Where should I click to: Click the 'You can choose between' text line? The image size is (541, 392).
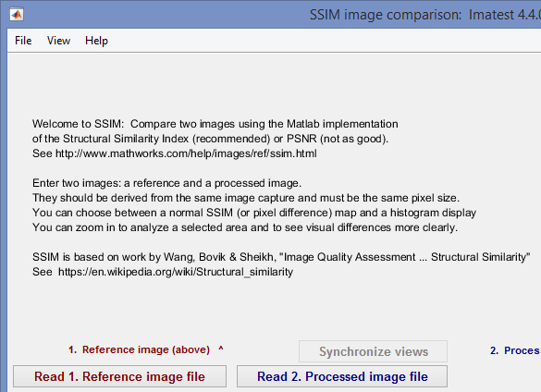(x=254, y=213)
